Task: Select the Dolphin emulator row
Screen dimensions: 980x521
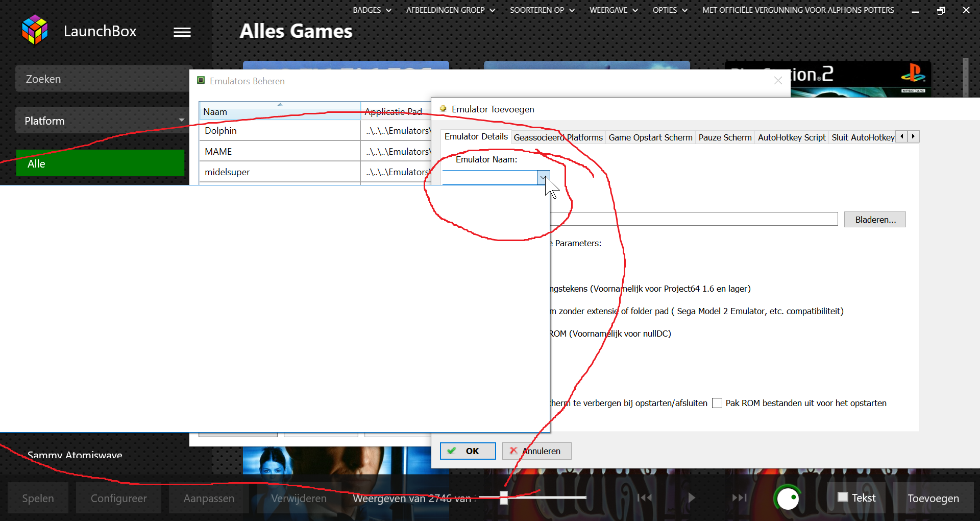Action: [315, 131]
